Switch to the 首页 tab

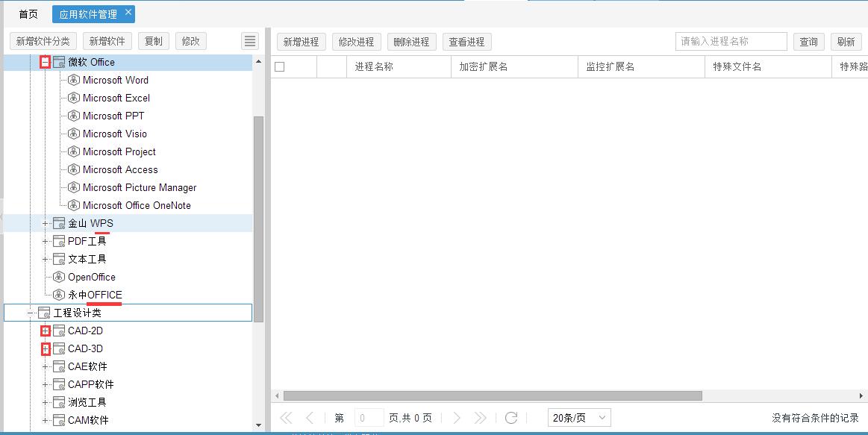27,13
